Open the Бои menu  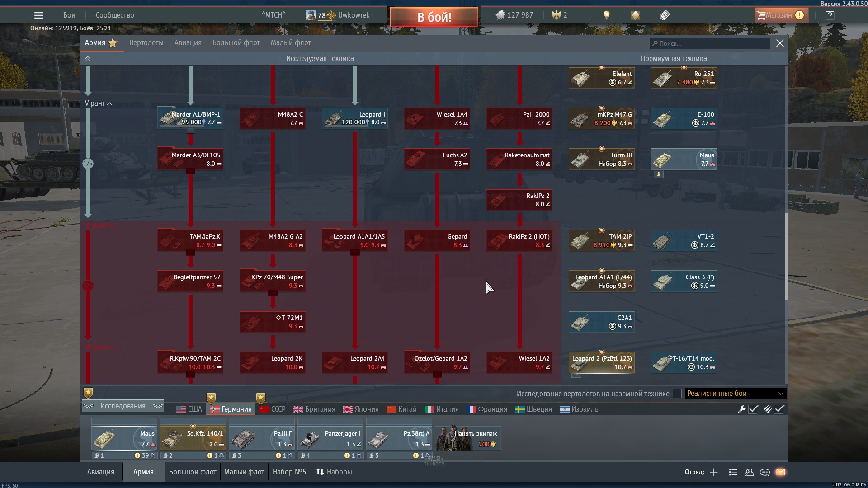coord(69,15)
